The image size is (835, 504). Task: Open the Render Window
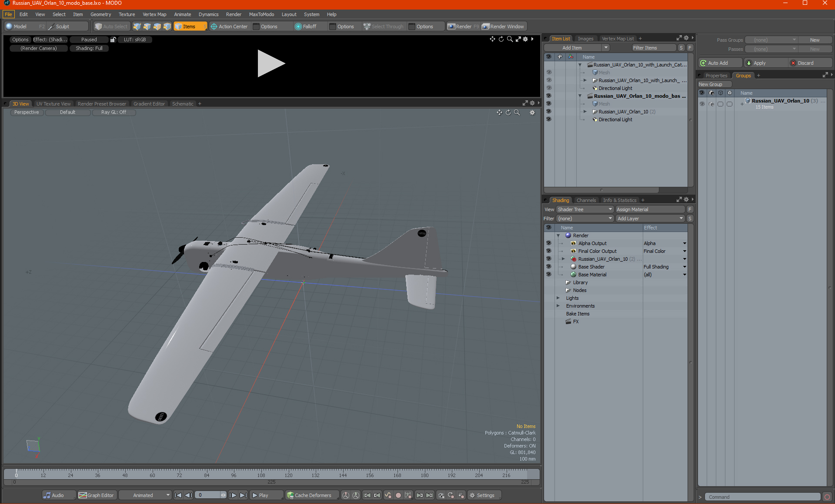(x=503, y=27)
